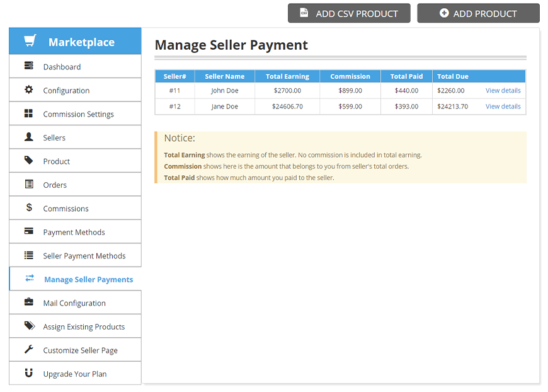This screenshot has height=392, width=548.
Task: Click the $440.00 total paid cell
Action: (406, 91)
